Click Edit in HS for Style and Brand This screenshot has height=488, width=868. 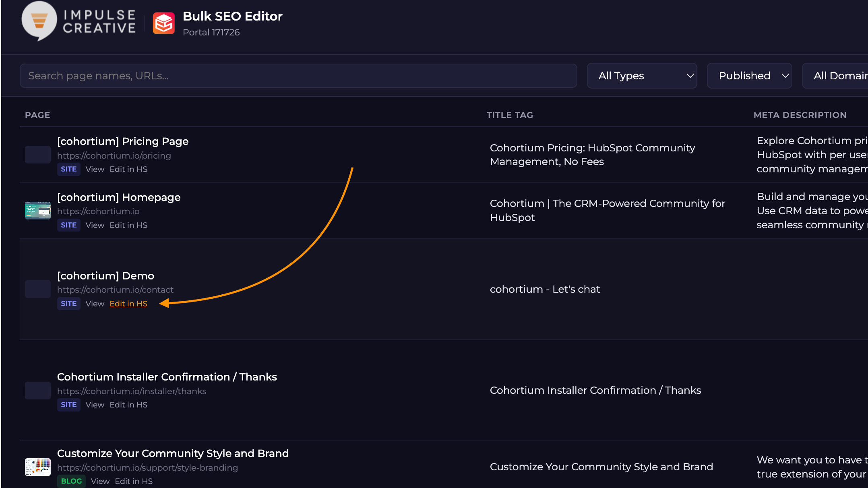tap(134, 482)
